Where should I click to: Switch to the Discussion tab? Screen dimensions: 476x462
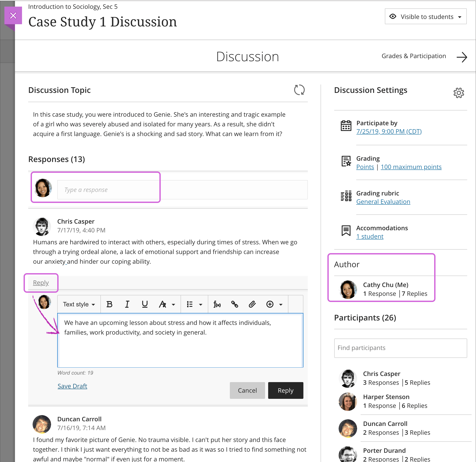pyautogui.click(x=247, y=57)
